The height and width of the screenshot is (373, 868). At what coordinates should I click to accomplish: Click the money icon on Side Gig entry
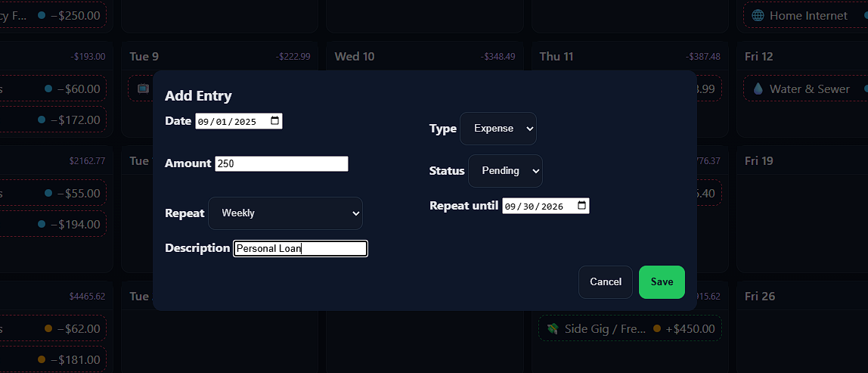[x=553, y=328]
